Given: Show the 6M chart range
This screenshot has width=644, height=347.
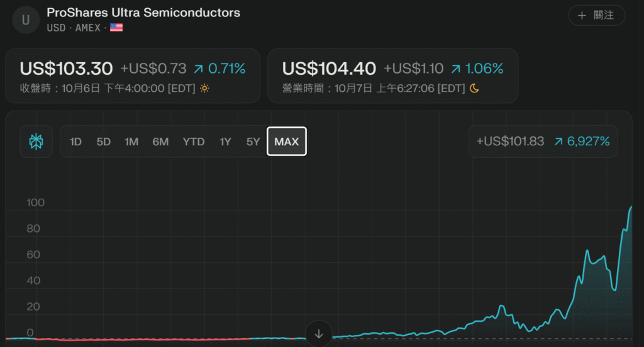Looking at the screenshot, I should pyautogui.click(x=160, y=141).
